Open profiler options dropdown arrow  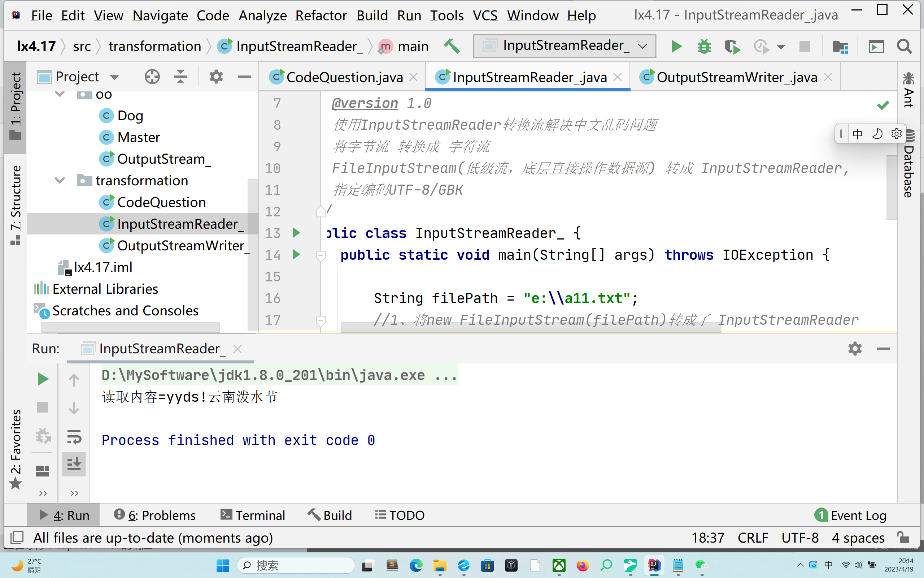click(781, 47)
